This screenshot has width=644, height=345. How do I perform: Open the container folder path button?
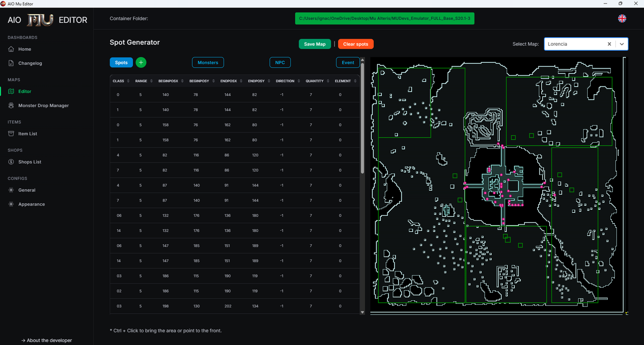[x=385, y=19]
